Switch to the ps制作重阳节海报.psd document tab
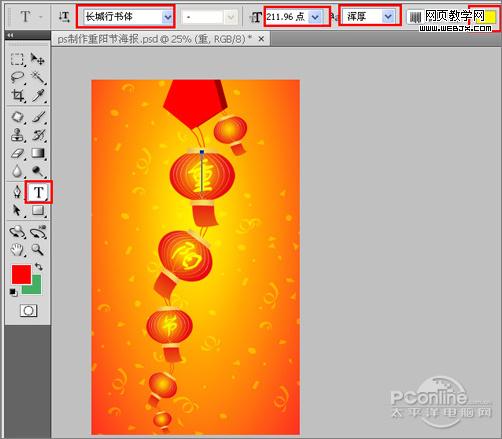This screenshot has width=502, height=439. pos(154,39)
